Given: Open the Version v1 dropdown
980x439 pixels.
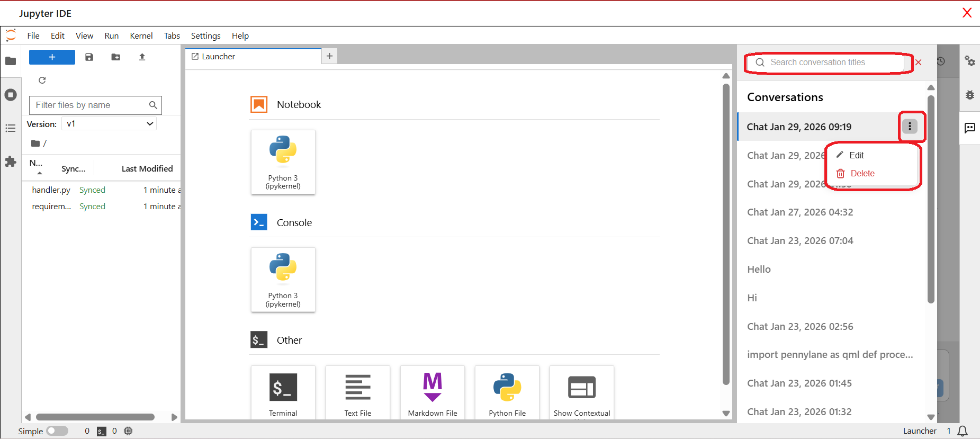Looking at the screenshot, I should (x=109, y=123).
